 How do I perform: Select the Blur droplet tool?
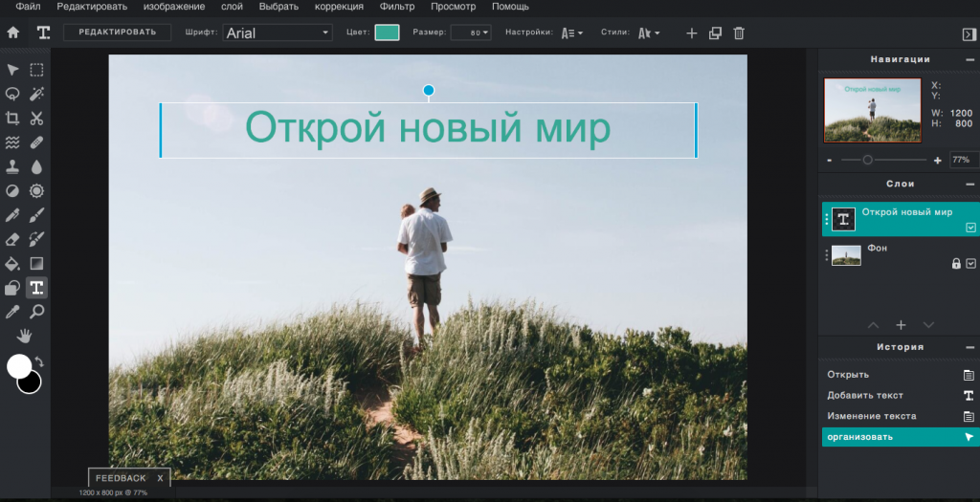[x=37, y=166]
